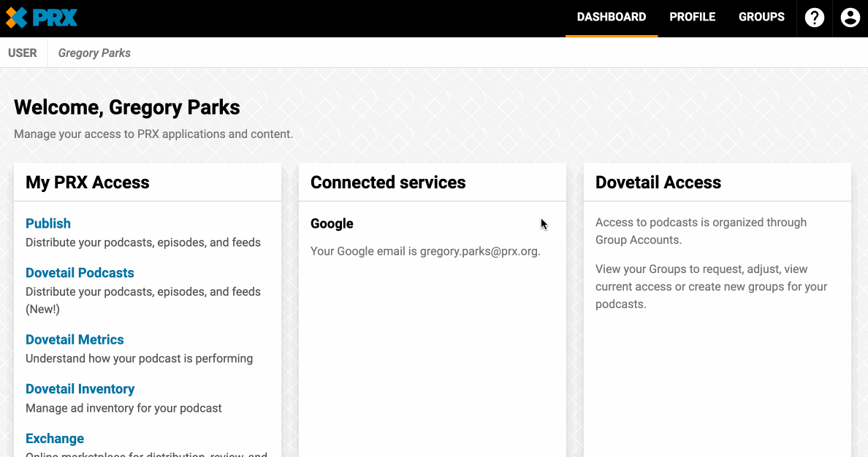Click the PRX logo

[42, 18]
